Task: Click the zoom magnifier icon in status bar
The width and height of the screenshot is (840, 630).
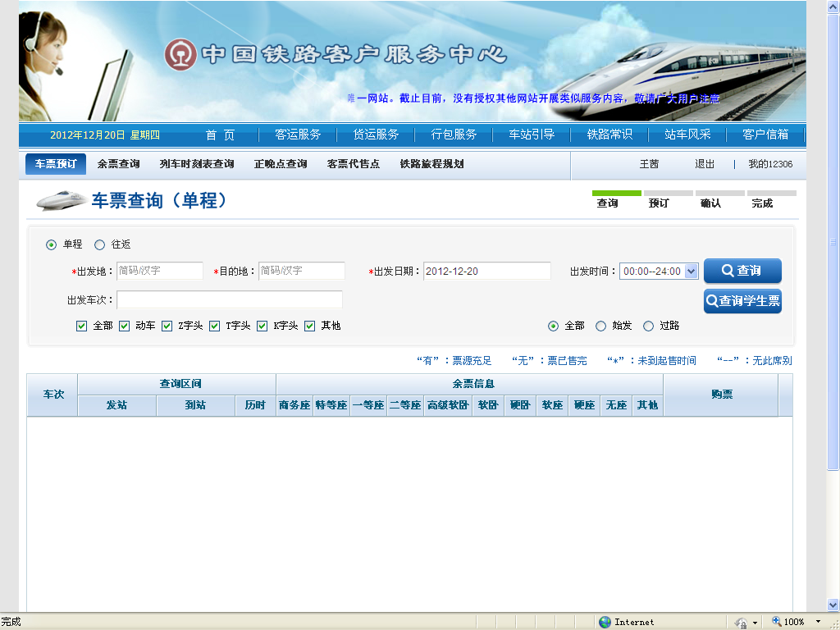Action: coord(776,622)
